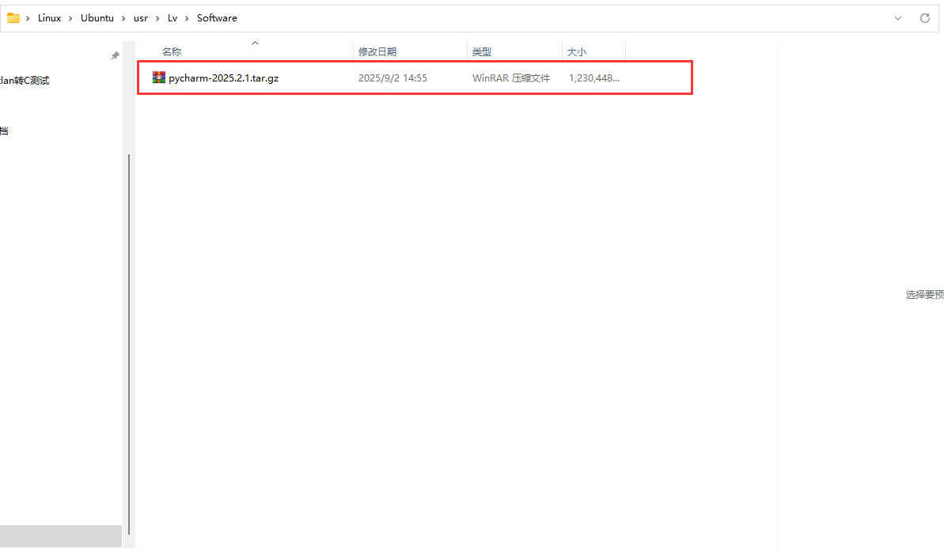Open the Linux breadcrumb segment
The height and width of the screenshot is (560, 944).
[49, 18]
